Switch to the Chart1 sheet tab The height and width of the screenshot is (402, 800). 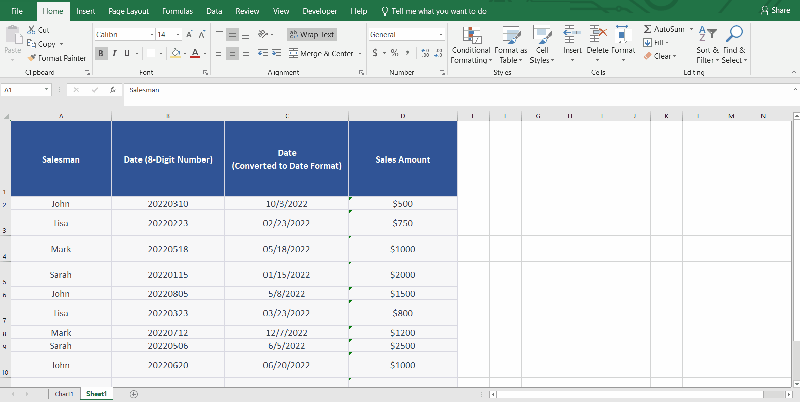click(x=64, y=394)
